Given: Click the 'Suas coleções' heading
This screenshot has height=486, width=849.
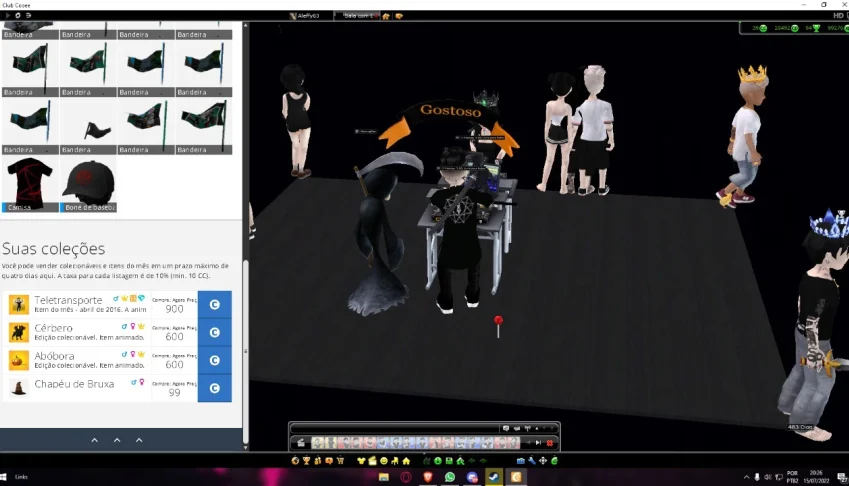Looking at the screenshot, I should click(54, 248).
